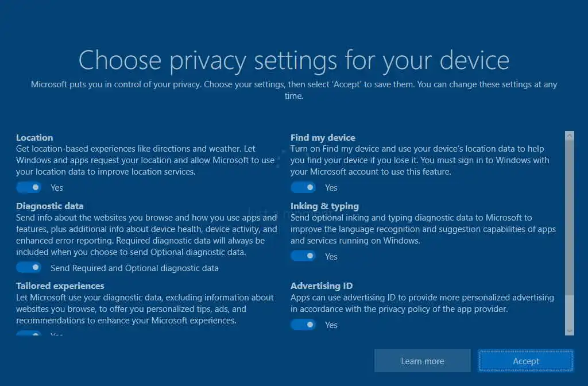Image resolution: width=588 pixels, height=386 pixels.
Task: Click the vertical scrollbar thumb
Action: coord(569,218)
